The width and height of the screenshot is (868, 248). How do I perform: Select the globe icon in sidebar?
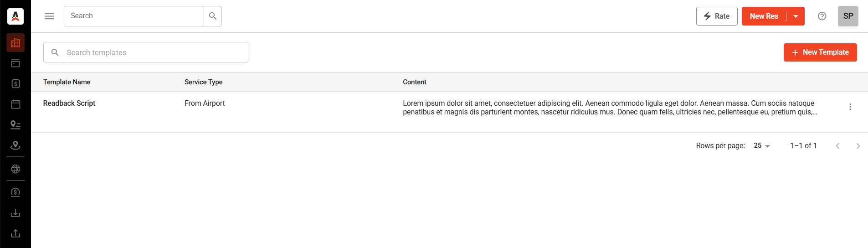(15, 169)
